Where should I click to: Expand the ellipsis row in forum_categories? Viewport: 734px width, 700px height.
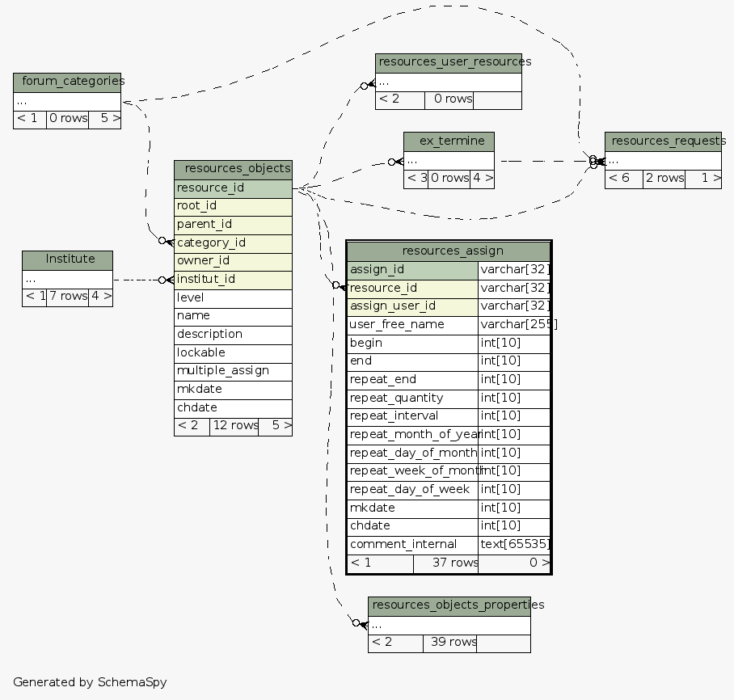pyautogui.click(x=67, y=101)
